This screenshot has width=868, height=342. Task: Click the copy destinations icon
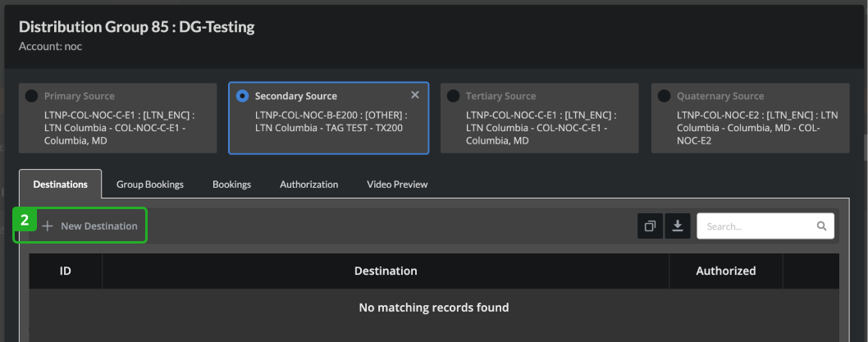[650, 226]
